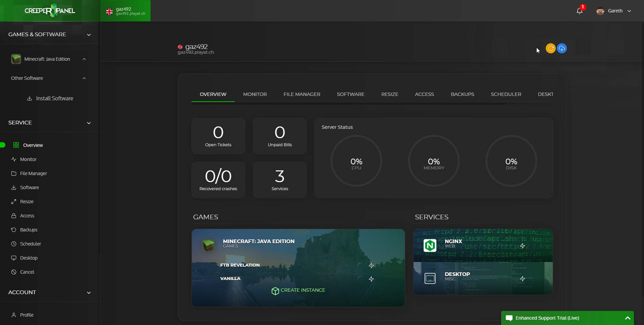Click the CreeperPanel logo
644x325 pixels.
point(50,11)
